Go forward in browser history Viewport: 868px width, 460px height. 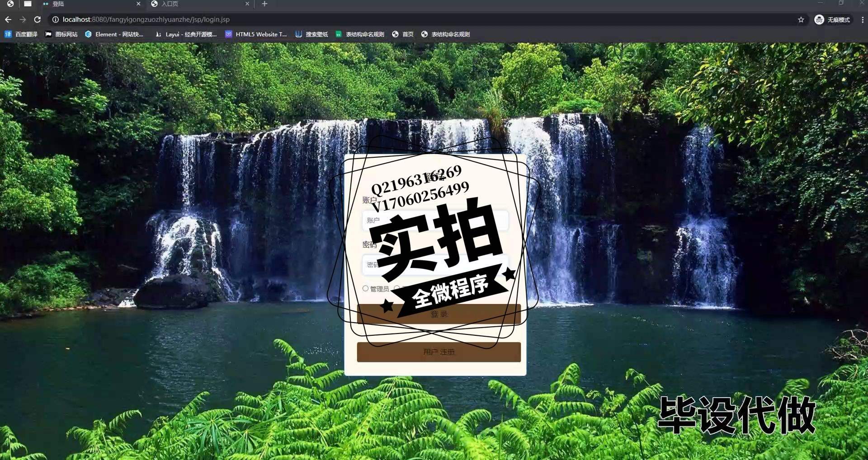coord(23,19)
